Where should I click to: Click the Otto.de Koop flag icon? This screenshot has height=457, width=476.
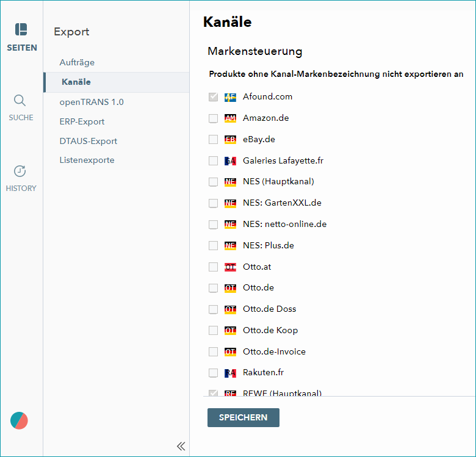tap(230, 330)
